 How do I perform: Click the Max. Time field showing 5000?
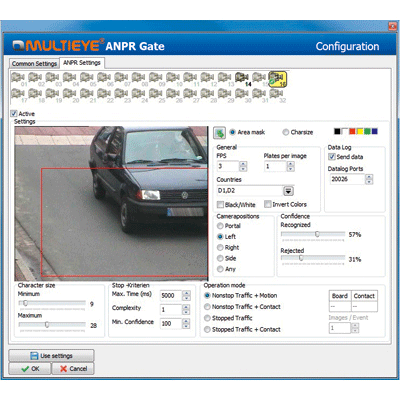click(x=171, y=295)
